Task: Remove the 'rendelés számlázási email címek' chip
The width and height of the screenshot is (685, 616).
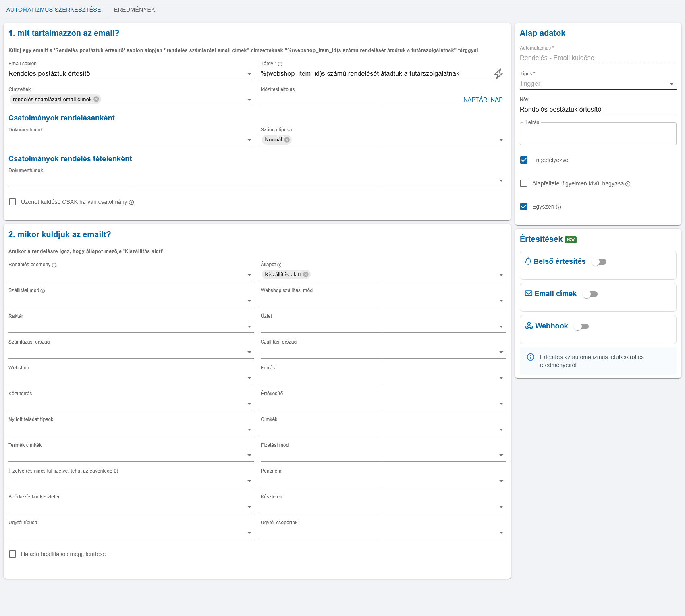Action: pos(96,99)
